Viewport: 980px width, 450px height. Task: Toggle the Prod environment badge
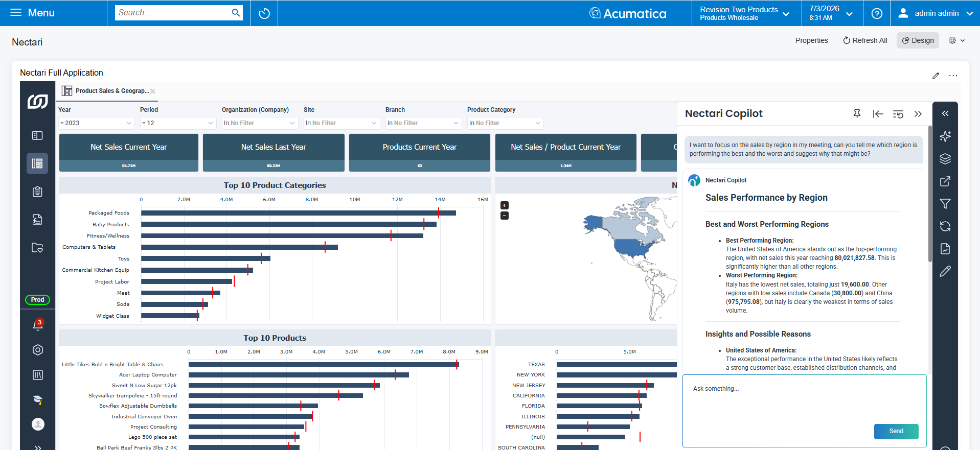point(37,300)
